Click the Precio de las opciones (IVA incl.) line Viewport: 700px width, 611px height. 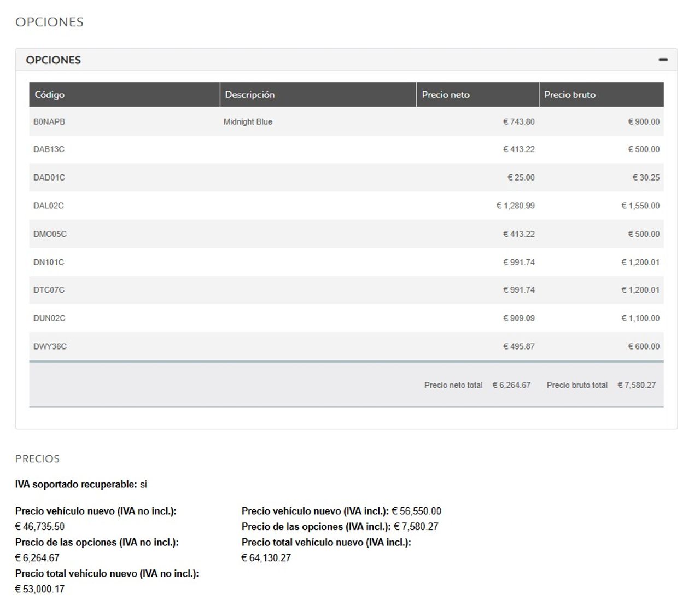pos(340,527)
